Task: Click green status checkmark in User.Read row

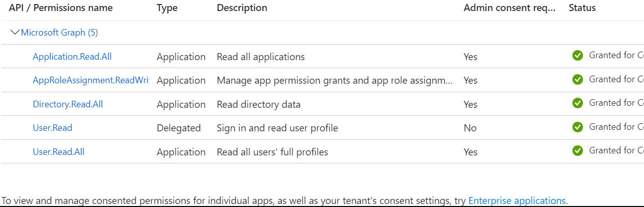Action: click(578, 127)
